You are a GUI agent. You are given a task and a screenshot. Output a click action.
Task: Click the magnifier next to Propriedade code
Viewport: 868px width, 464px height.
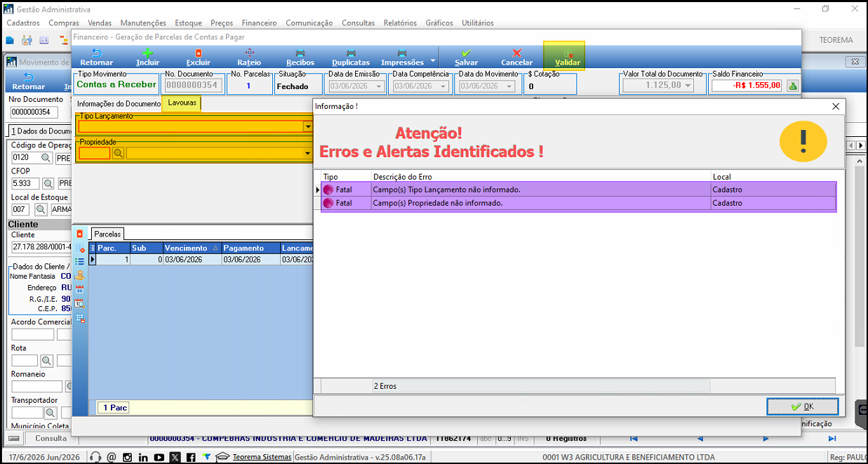[119, 153]
